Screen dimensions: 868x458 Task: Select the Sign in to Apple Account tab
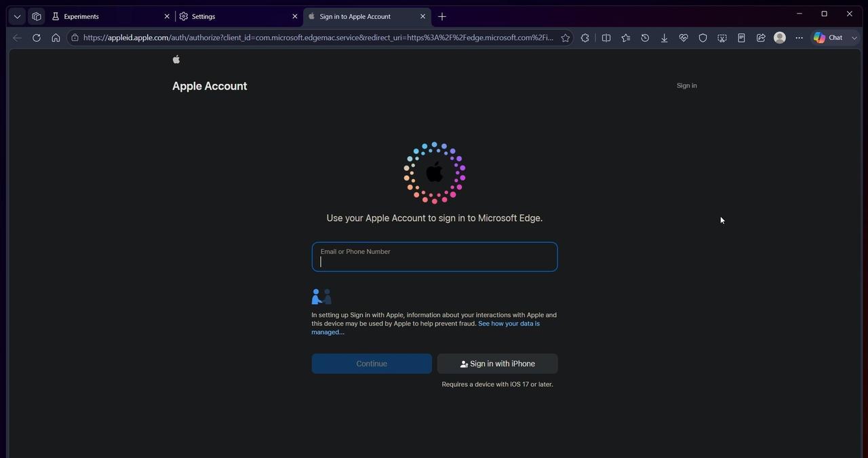coord(366,16)
